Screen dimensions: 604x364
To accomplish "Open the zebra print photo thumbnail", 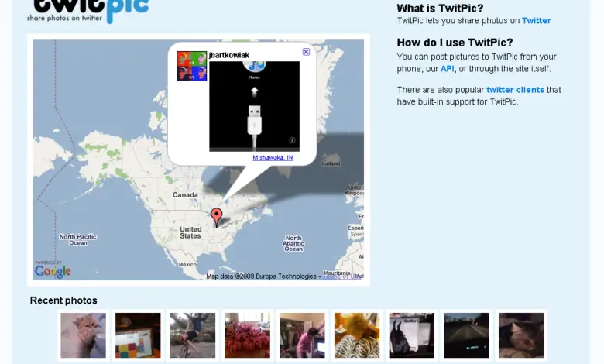I will click(357, 335).
